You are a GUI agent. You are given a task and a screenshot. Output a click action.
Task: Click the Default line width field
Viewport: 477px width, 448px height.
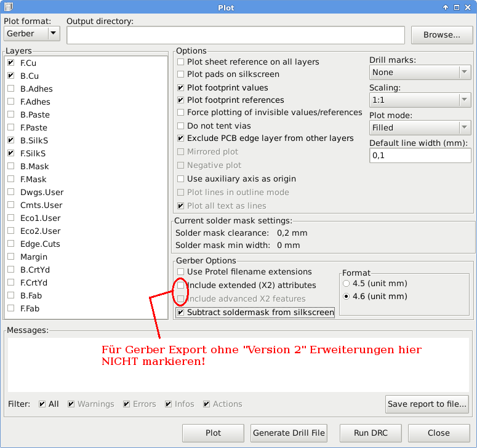pos(420,156)
